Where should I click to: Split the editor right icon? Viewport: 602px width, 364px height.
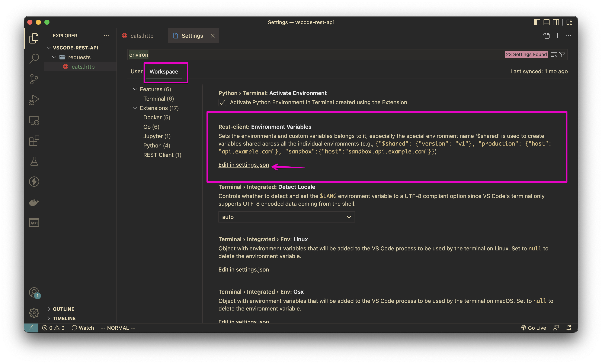(557, 36)
